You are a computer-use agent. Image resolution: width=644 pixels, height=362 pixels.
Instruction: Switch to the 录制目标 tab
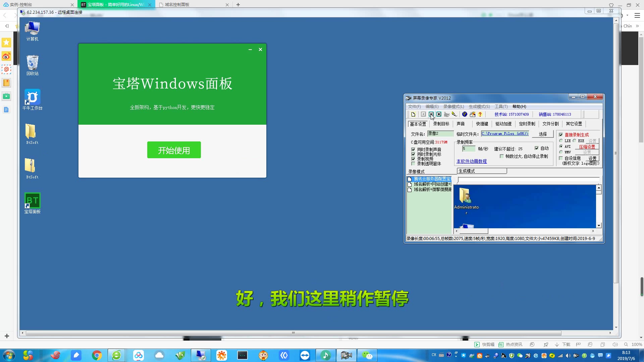pos(441,124)
